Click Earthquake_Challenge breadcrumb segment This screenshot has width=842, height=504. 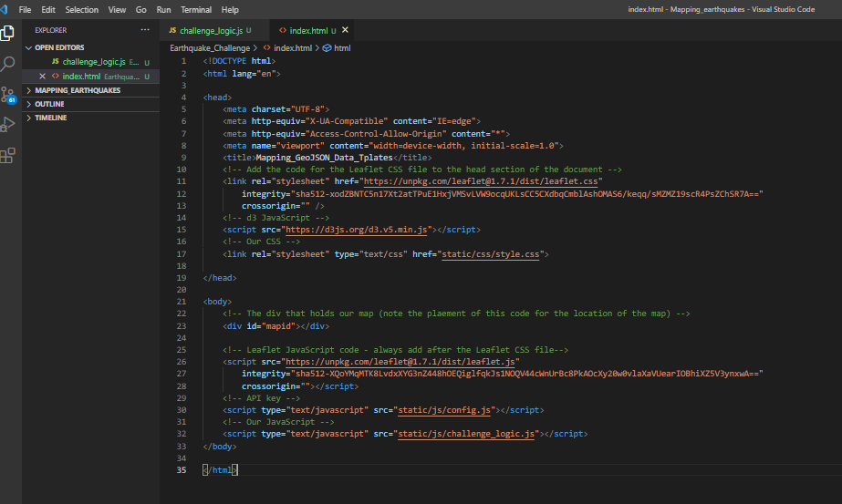pos(210,47)
